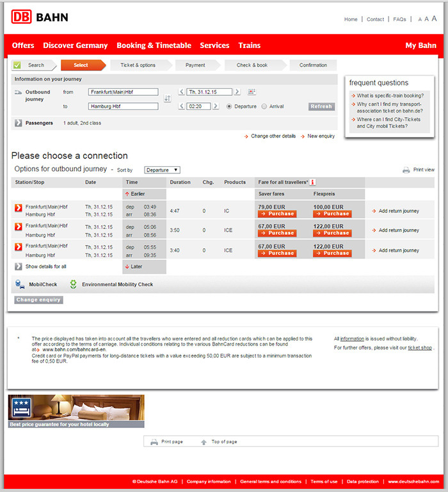448x492 pixels.
Task: Click the DB Bahn logo
Action: point(40,17)
